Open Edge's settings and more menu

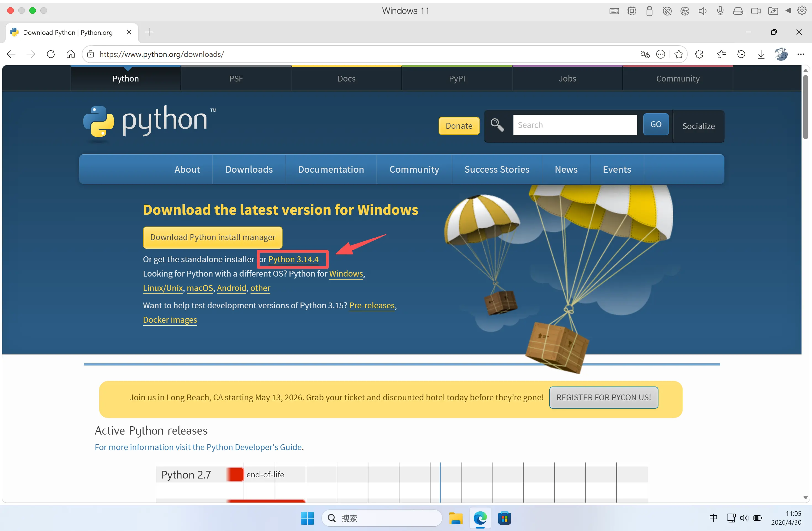pyautogui.click(x=800, y=54)
